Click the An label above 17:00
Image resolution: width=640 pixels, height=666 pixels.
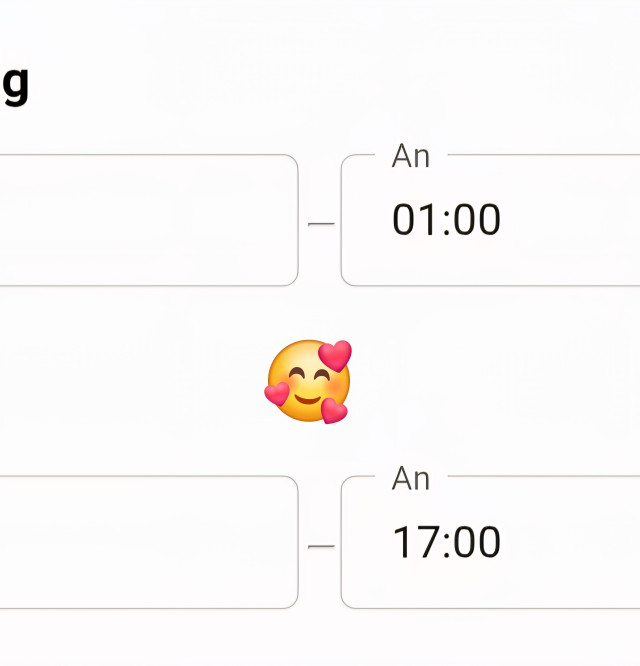click(411, 479)
